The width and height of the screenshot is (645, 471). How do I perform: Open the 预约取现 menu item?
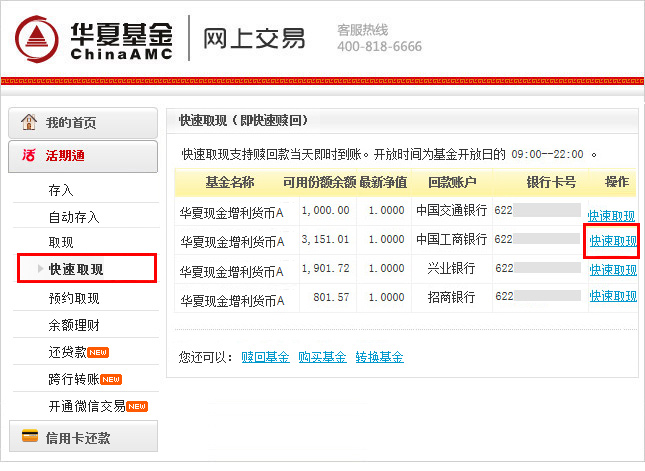pos(74,298)
